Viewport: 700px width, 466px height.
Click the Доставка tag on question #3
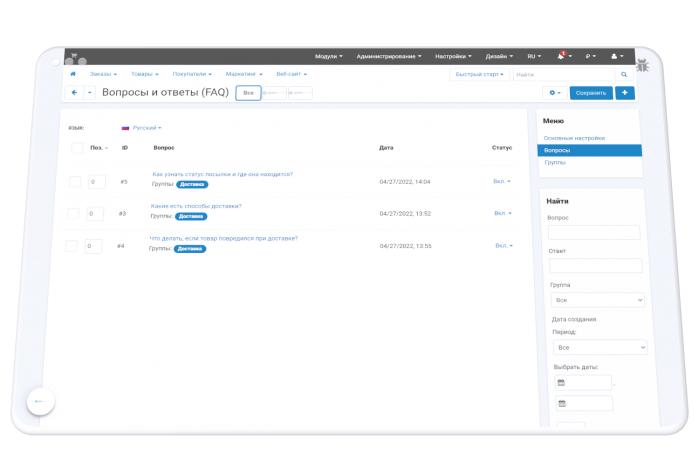point(191,216)
